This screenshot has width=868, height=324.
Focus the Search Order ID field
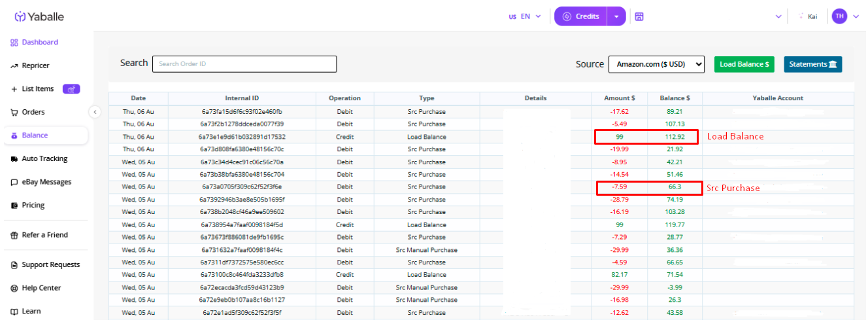coord(244,64)
